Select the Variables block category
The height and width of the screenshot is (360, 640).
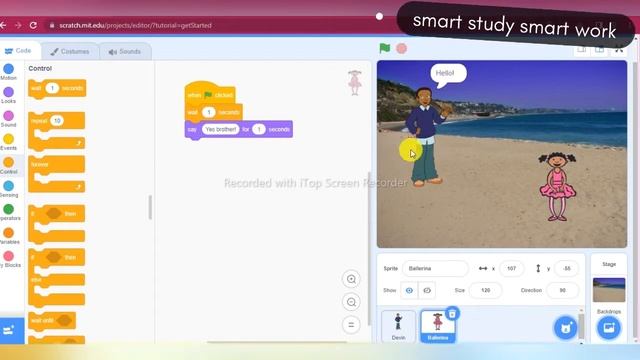pyautogui.click(x=9, y=236)
